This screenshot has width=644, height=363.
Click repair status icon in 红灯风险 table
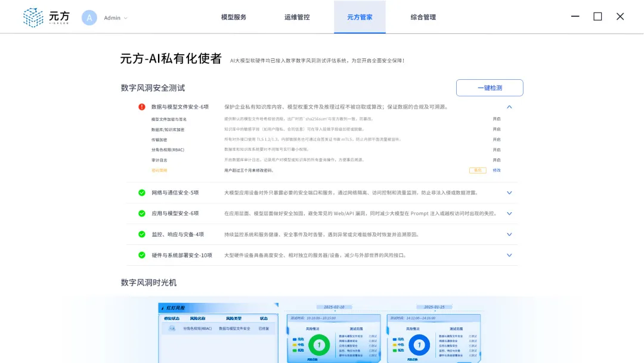coord(172,328)
